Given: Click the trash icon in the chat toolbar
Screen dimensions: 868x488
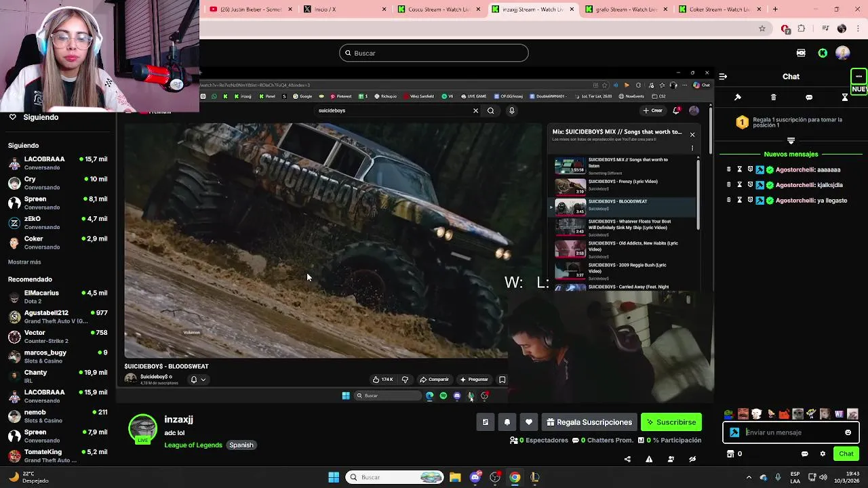Looking at the screenshot, I should point(773,98).
